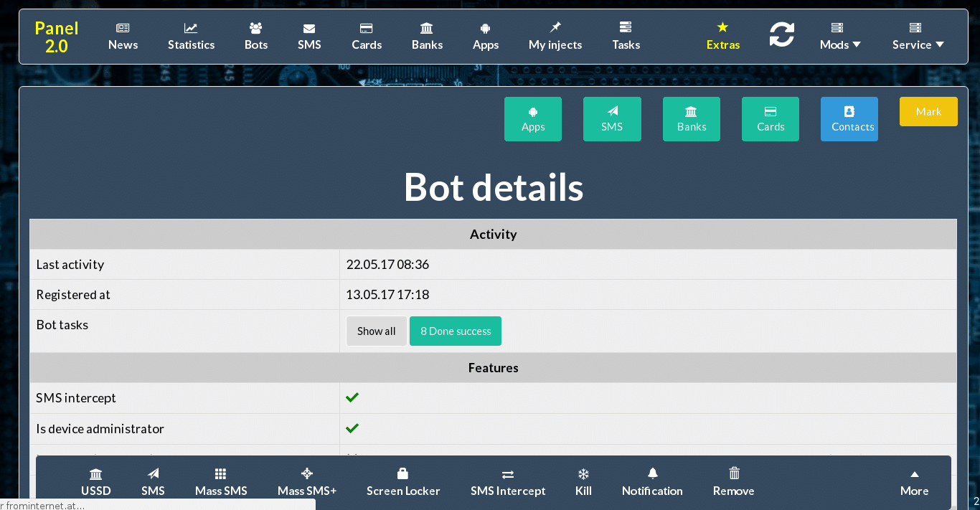Expand the Mods dropdown menu

pos(839,37)
